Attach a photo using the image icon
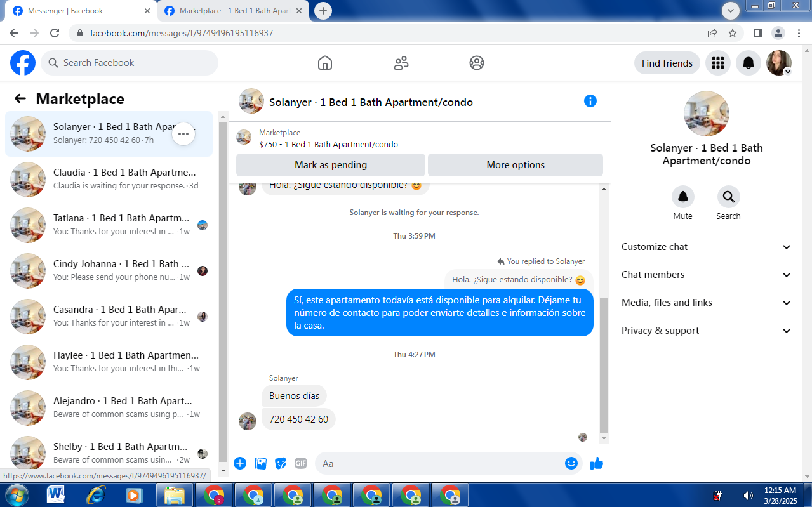The width and height of the screenshot is (812, 507). click(260, 463)
